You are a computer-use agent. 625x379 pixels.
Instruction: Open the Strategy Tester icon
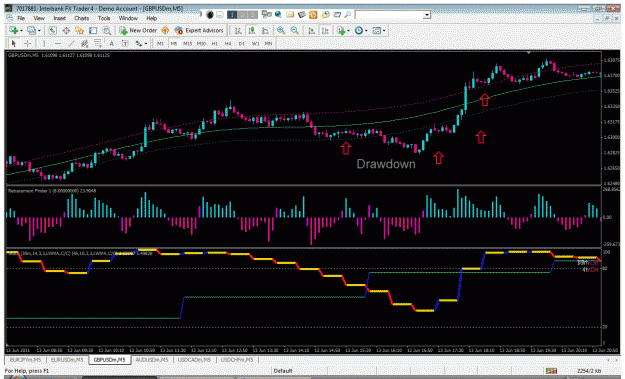pos(107,30)
